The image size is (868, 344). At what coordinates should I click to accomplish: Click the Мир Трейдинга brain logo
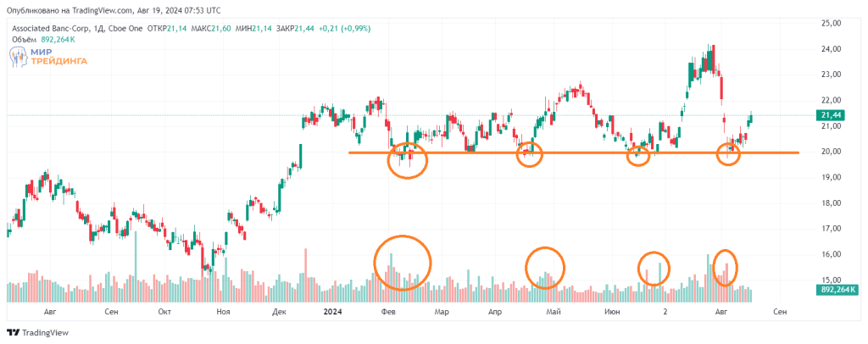coord(19,58)
